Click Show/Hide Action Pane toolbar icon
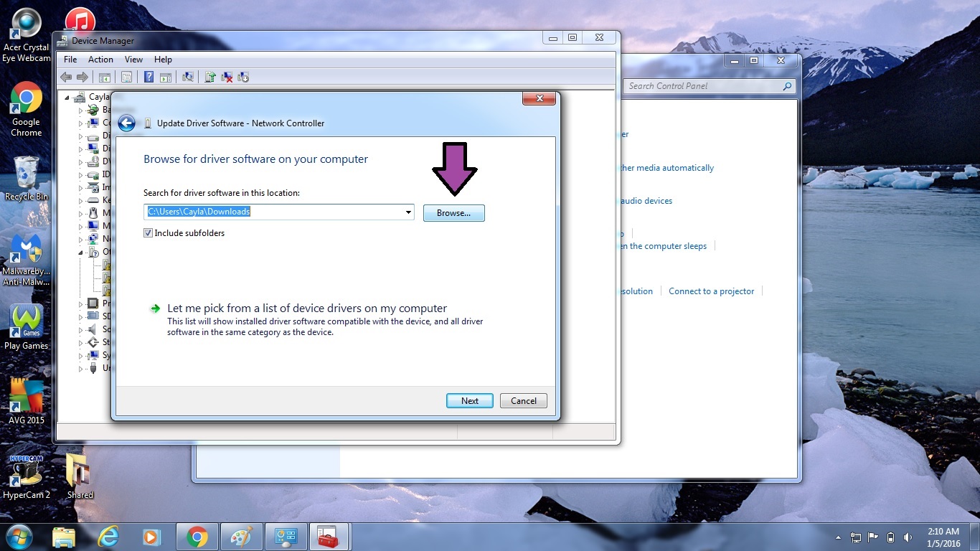980x551 pixels. coord(166,77)
